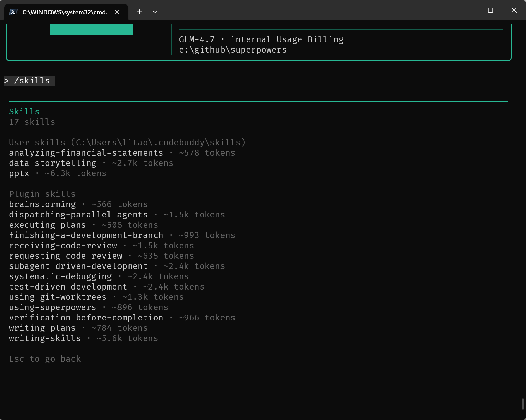Expand the new tab profile dropdown

(155, 12)
